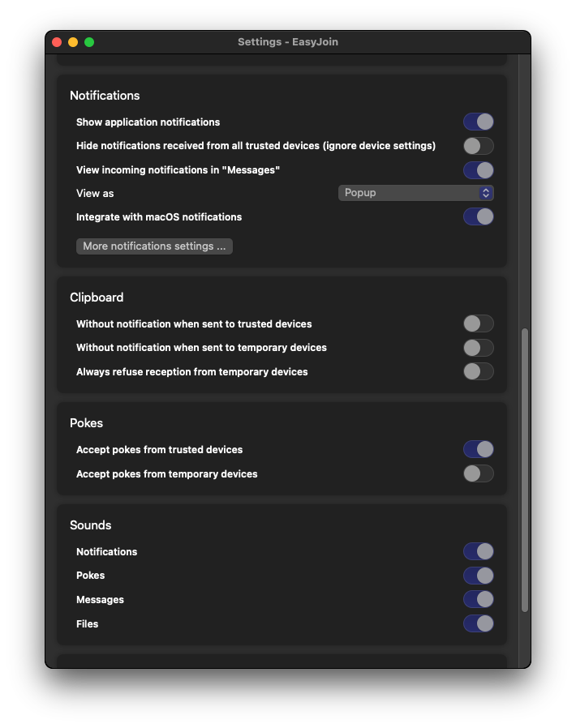This screenshot has width=576, height=728.
Task: Disable Files sound switch
Action: coord(478,623)
